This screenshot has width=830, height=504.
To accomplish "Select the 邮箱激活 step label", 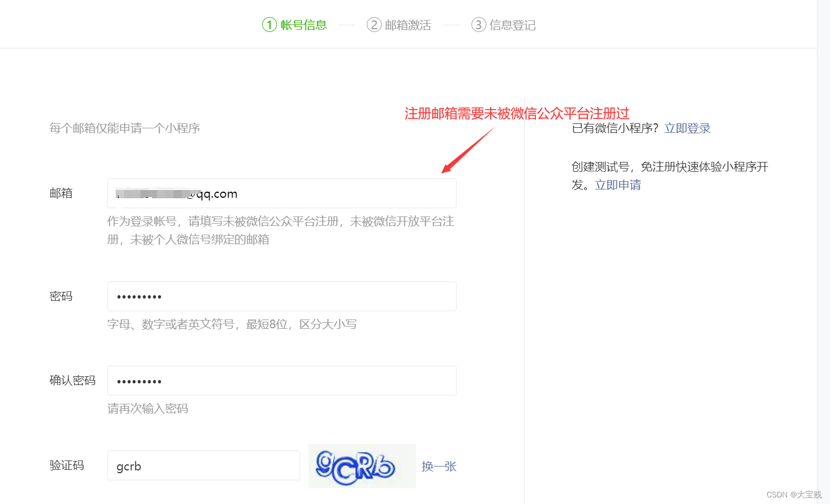I will [408, 25].
